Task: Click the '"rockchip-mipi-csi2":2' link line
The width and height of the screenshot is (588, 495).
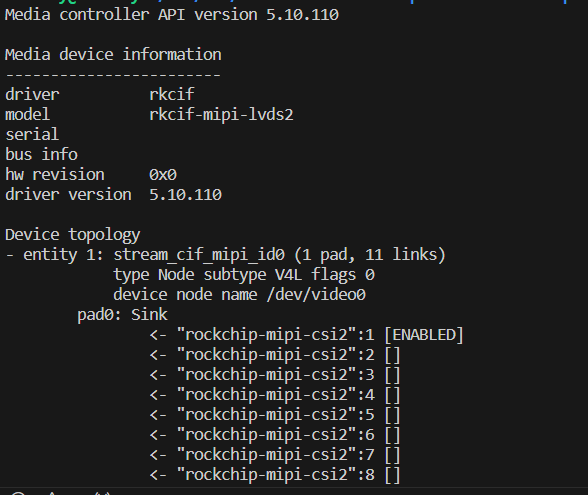Action: (x=275, y=355)
